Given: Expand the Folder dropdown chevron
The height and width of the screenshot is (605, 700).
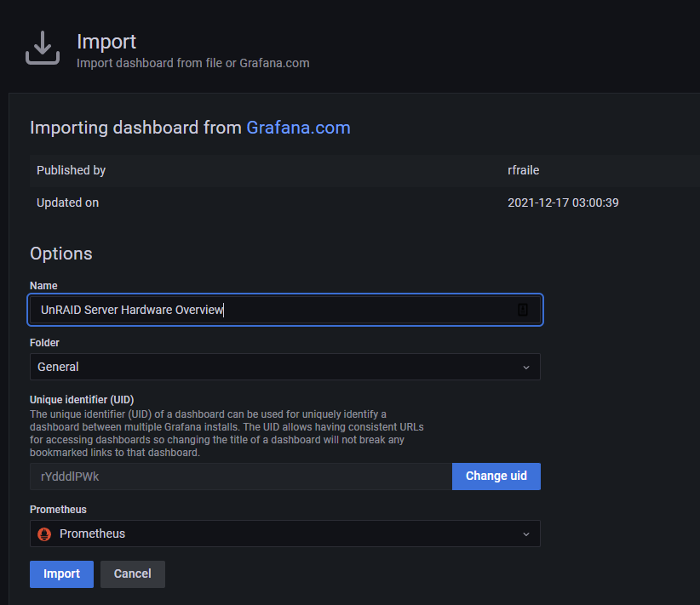Looking at the screenshot, I should pyautogui.click(x=526, y=368).
